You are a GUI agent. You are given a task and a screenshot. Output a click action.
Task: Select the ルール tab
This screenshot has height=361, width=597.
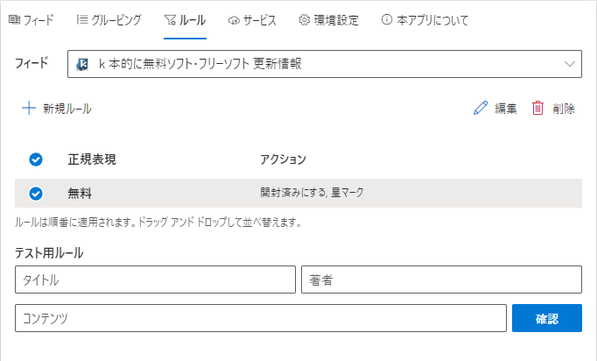(x=185, y=20)
